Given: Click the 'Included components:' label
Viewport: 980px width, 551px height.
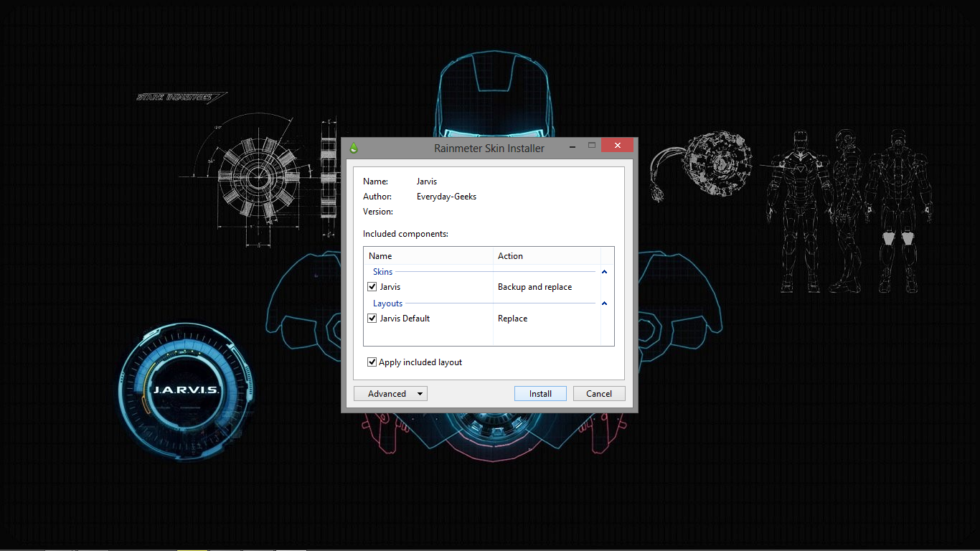Looking at the screenshot, I should click(405, 234).
